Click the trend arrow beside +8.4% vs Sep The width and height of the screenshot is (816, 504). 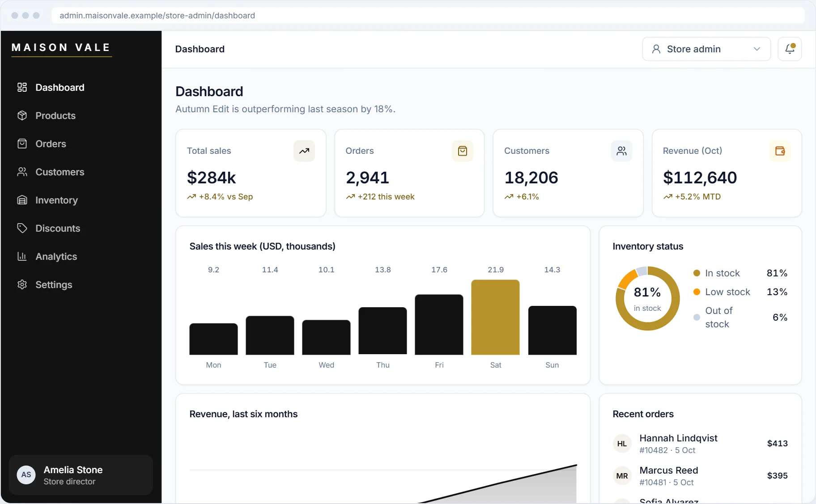pyautogui.click(x=191, y=197)
